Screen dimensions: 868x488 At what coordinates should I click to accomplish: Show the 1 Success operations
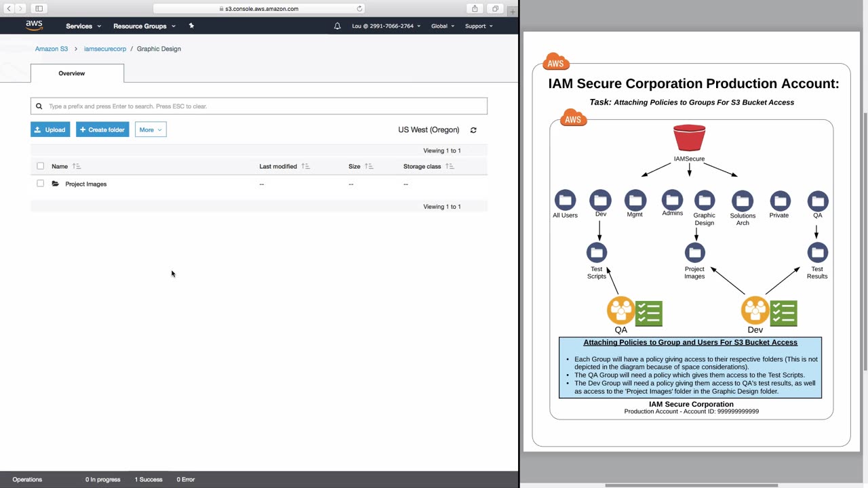pyautogui.click(x=149, y=479)
